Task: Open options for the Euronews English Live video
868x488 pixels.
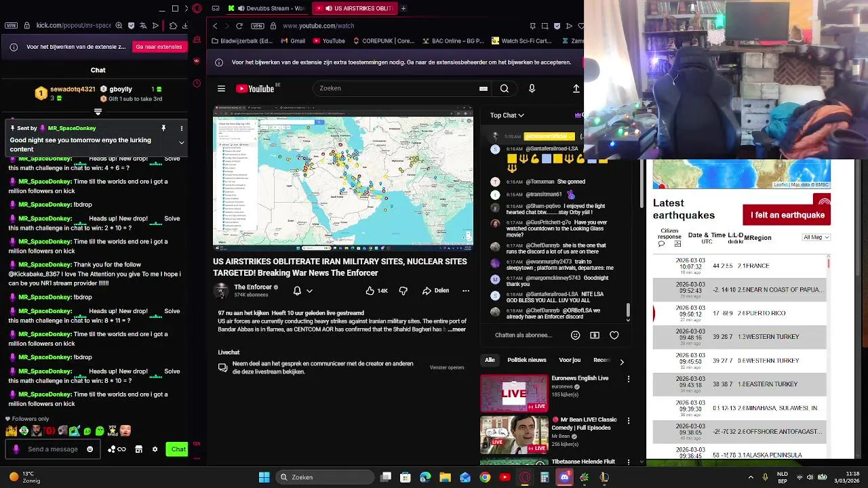Action: (629, 380)
